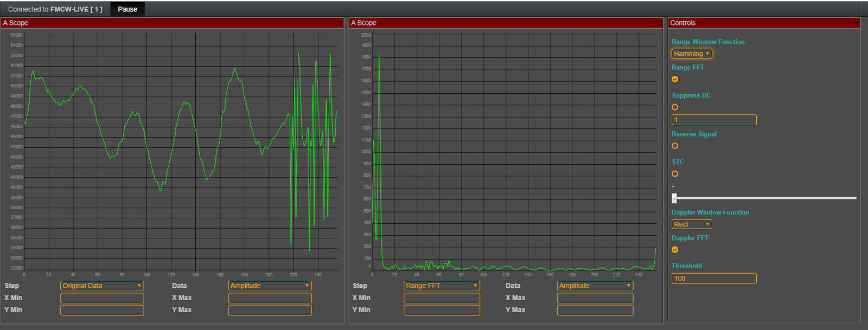Click the left scope's X Min field
The width and height of the screenshot is (868, 330).
(x=102, y=298)
